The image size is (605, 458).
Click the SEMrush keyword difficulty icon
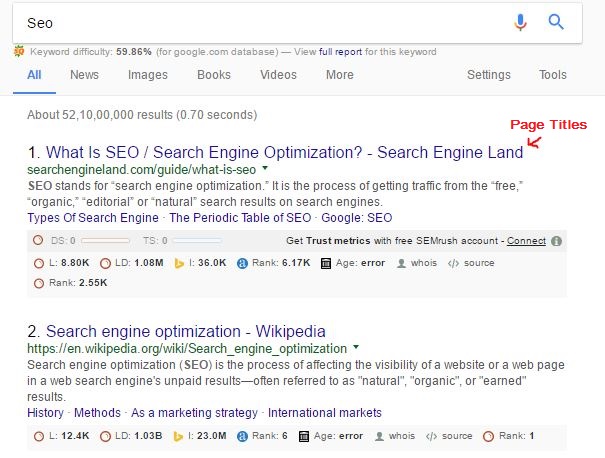pos(19,51)
